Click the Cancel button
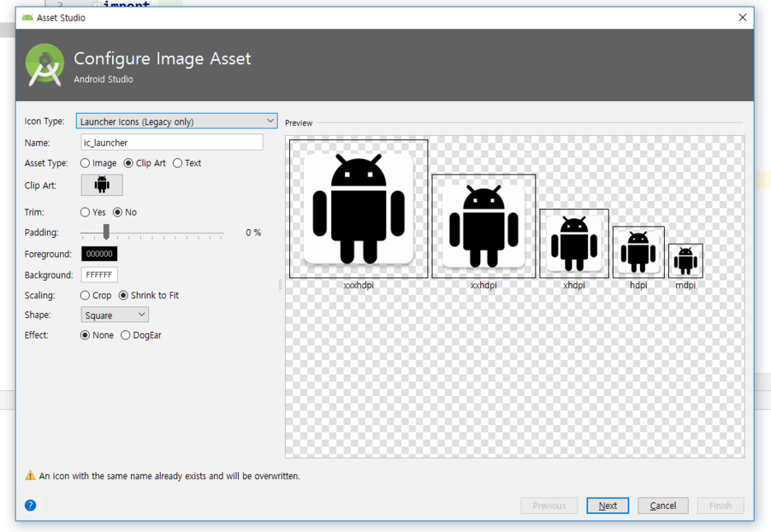Image resolution: width=771 pixels, height=532 pixels. coord(663,506)
